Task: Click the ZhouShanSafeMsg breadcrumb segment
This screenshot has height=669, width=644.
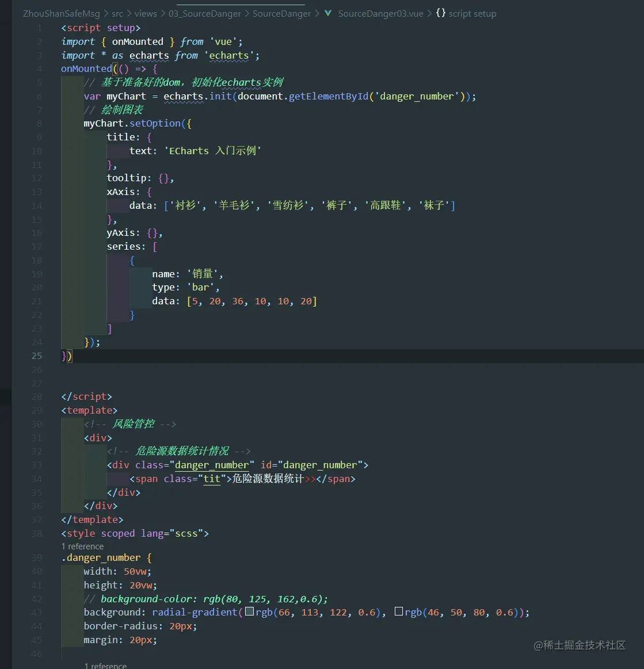Action: (x=61, y=14)
